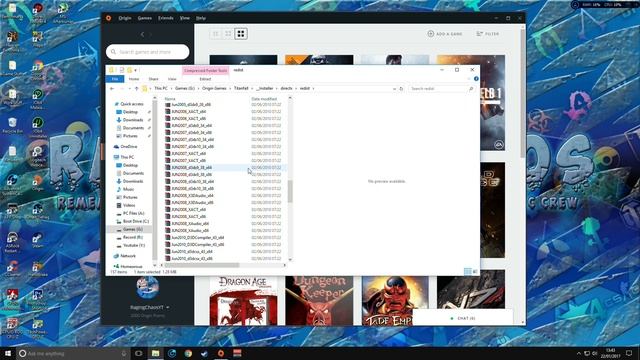
Task: Open the Dragon Age game tile
Action: [243, 300]
